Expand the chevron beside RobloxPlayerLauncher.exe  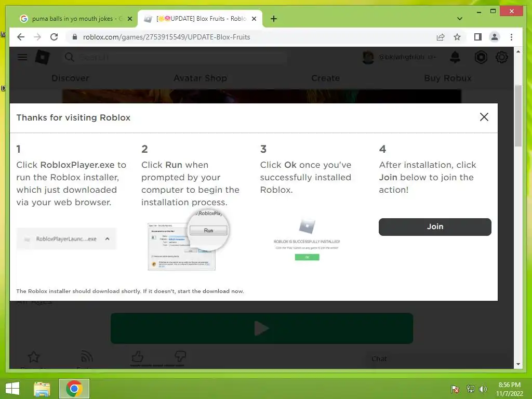tap(107, 239)
